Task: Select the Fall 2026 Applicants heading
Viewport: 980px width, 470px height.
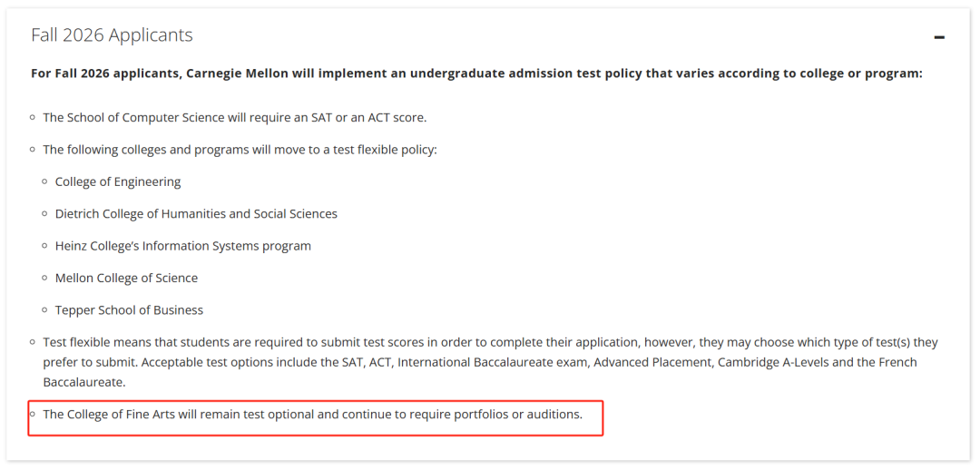Action: 112,35
